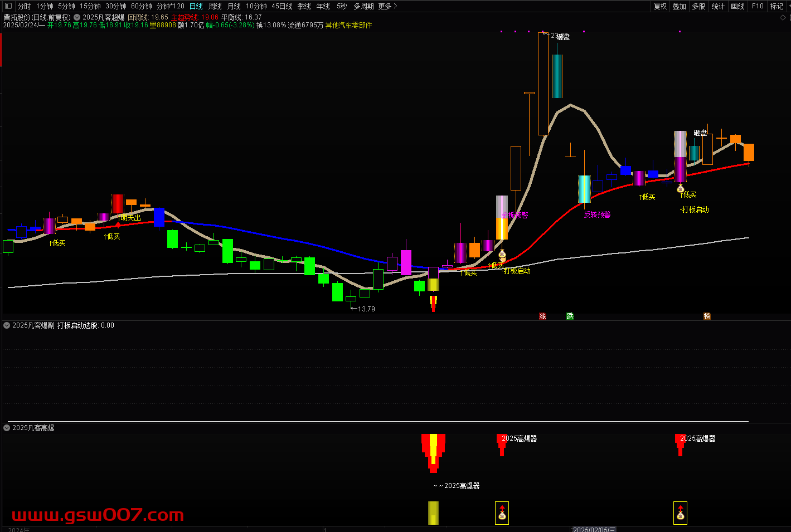Click the 统计 statistics button

click(x=719, y=6)
